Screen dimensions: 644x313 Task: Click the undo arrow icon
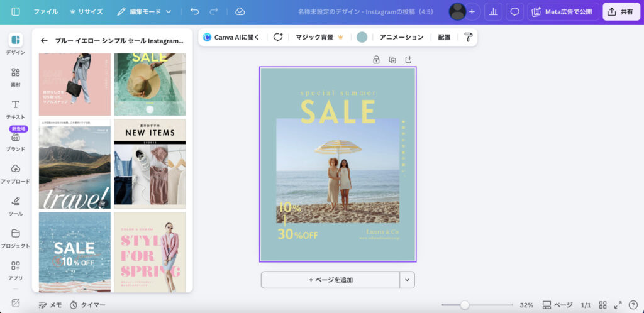pyautogui.click(x=194, y=11)
